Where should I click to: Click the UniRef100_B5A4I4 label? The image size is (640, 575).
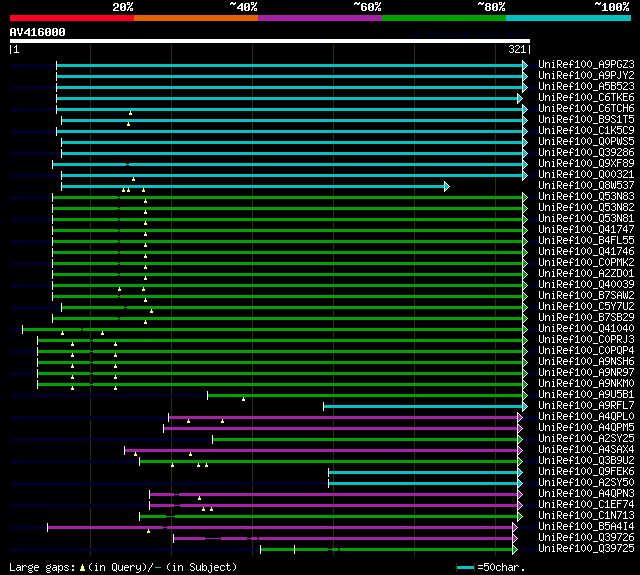586,527
